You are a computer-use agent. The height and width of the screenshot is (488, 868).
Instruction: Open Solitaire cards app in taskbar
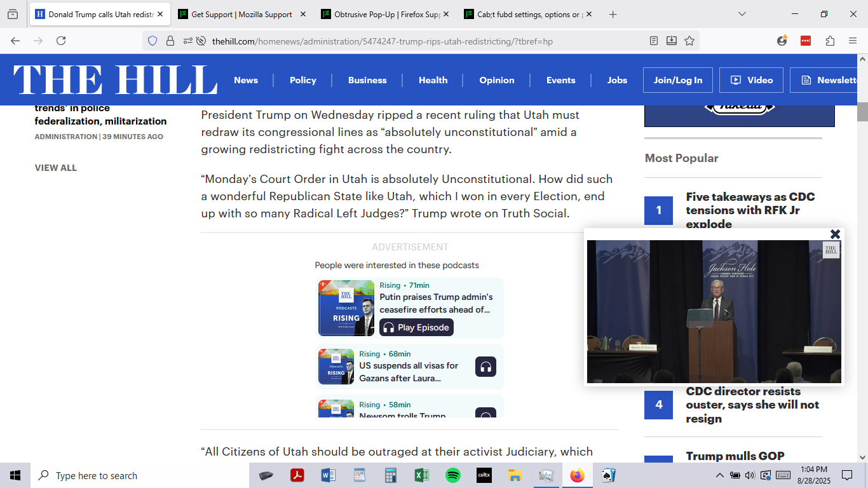click(x=608, y=475)
